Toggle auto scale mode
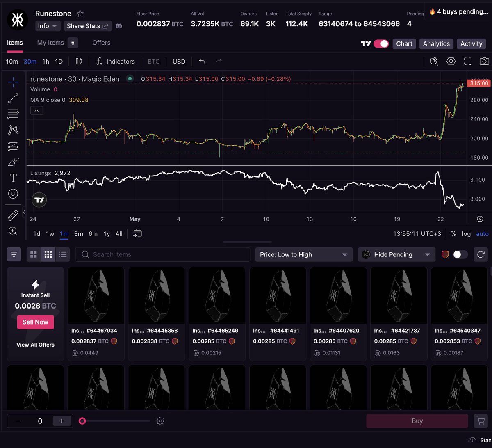Image resolution: width=492 pixels, height=448 pixels. click(482, 233)
